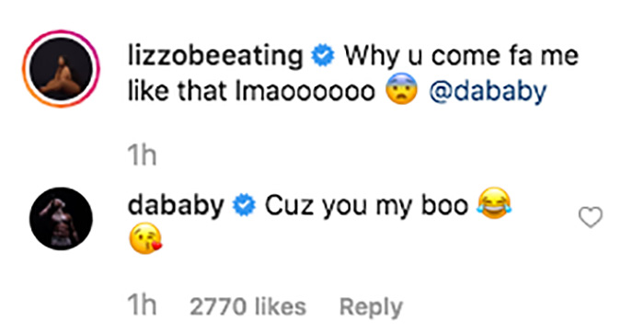This screenshot has height=333, width=644.
Task: Click the 'Cuz you my boo' comment text
Action: (366, 206)
